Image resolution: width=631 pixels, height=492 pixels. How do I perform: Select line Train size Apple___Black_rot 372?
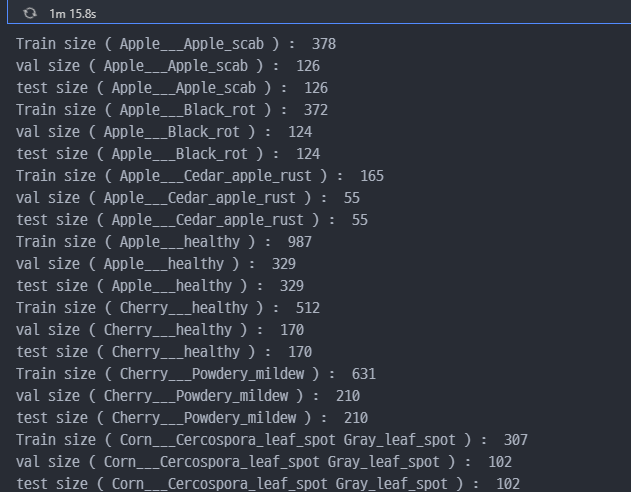click(x=172, y=110)
